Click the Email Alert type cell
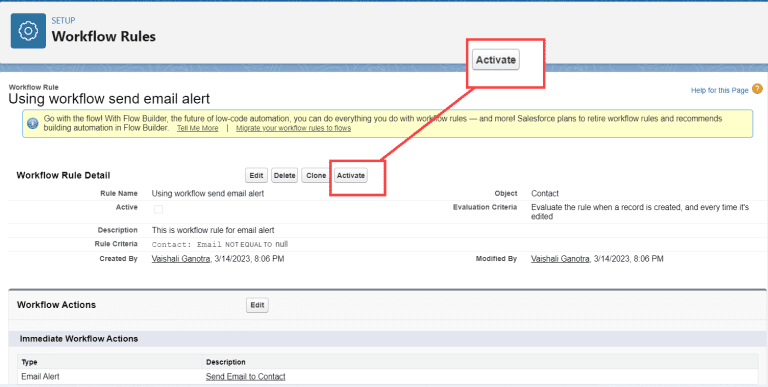Screen dimensions: 768x387 point(41,377)
